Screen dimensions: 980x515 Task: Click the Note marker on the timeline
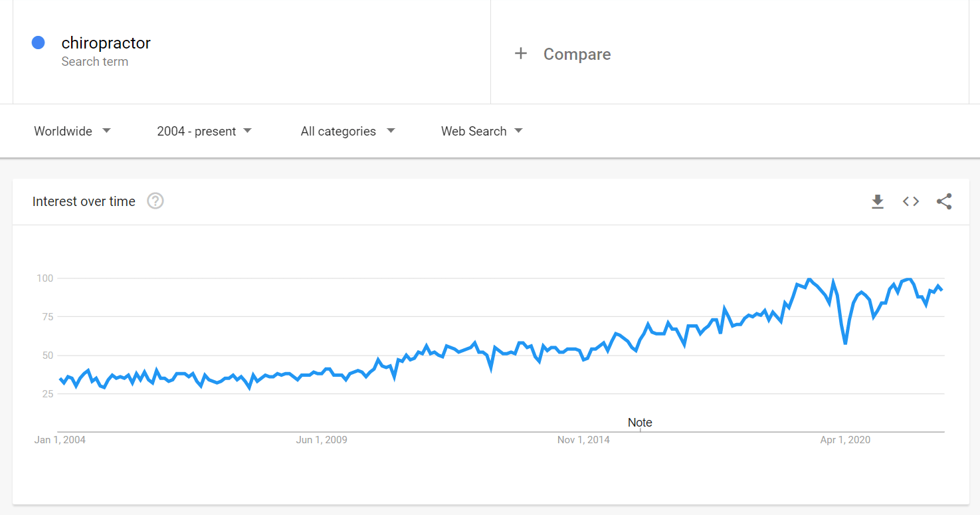click(640, 423)
